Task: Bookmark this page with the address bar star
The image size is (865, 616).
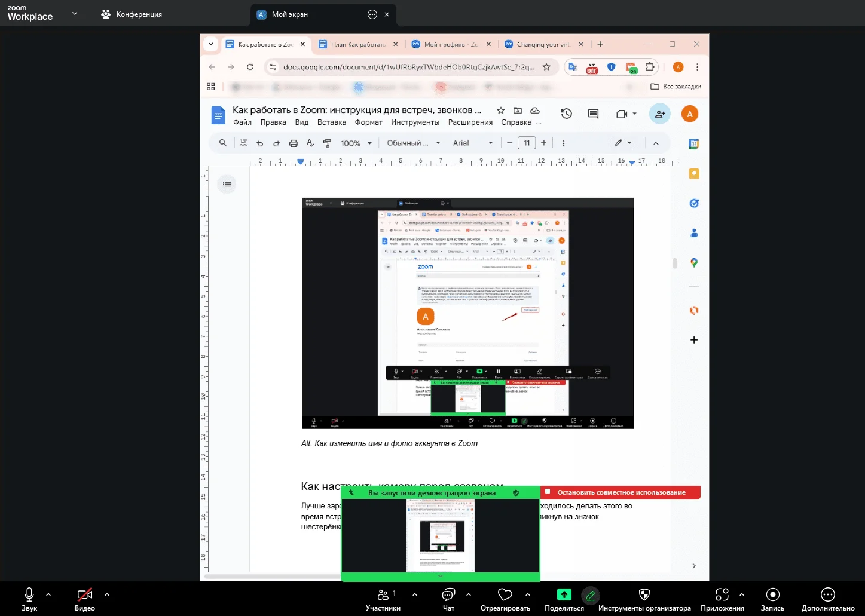Action: (x=546, y=67)
